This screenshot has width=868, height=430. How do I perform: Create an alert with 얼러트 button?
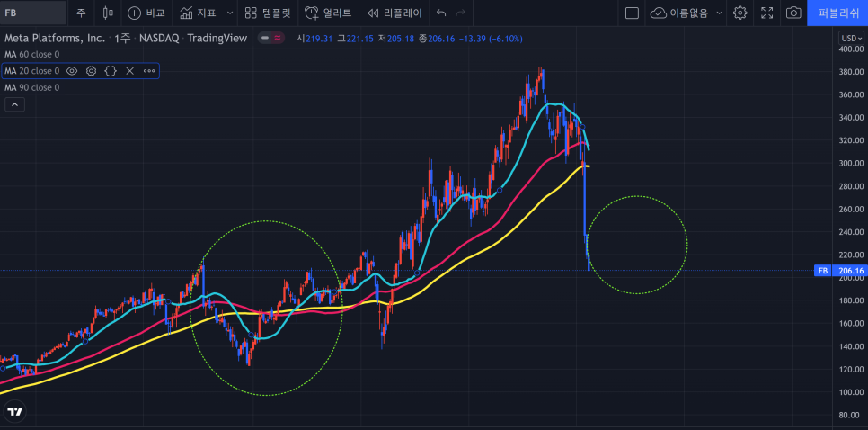tap(328, 13)
